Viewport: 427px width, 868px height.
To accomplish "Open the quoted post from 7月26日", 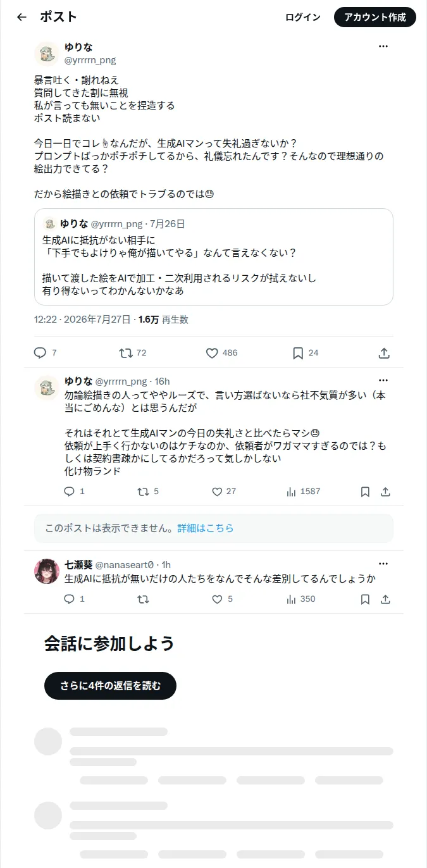I will 214,257.
